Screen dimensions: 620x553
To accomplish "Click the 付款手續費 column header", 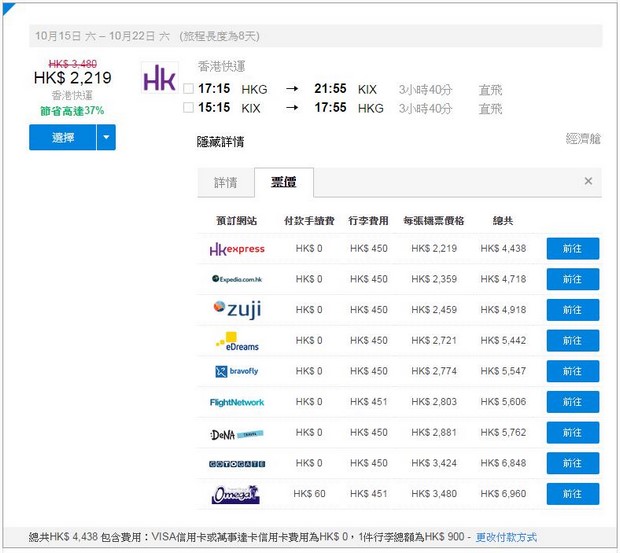I will click(x=309, y=221).
